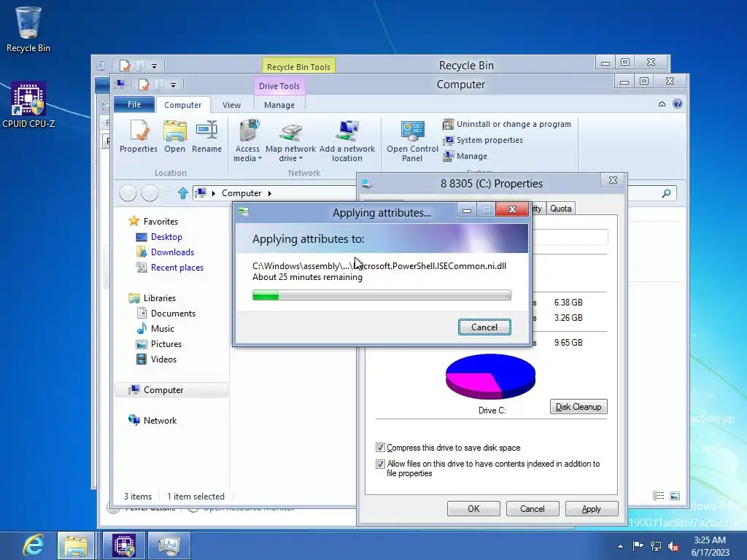
Task: Open Access media dropdown in ribbon
Action: tap(248, 141)
